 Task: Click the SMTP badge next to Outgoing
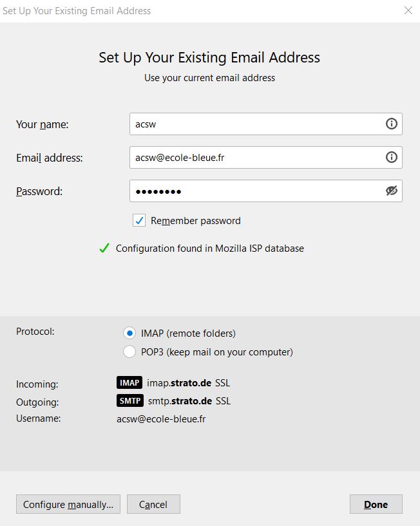click(130, 401)
